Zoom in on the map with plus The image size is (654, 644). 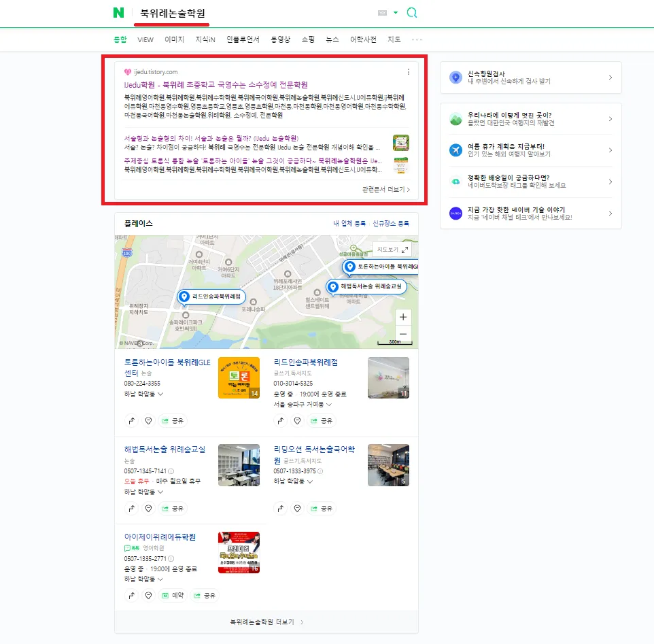click(x=403, y=317)
